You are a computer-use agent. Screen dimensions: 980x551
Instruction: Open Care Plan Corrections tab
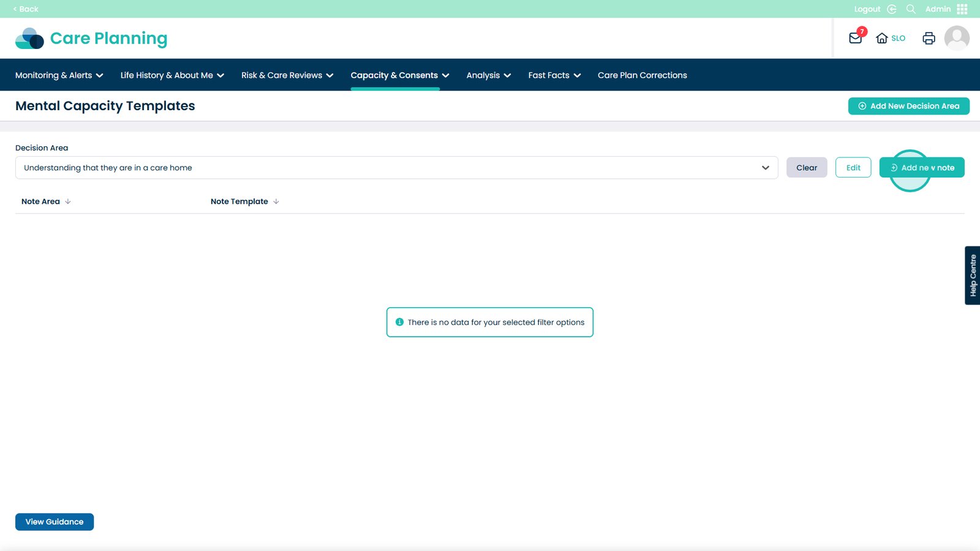(x=642, y=75)
